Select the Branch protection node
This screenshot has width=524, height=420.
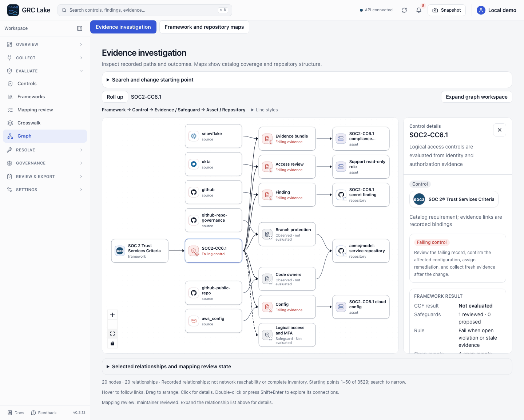(287, 234)
